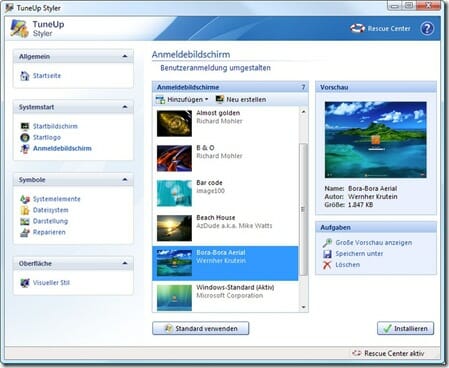The image size is (449, 368).
Task: Click the large Vorschau preview image
Action: click(x=376, y=140)
